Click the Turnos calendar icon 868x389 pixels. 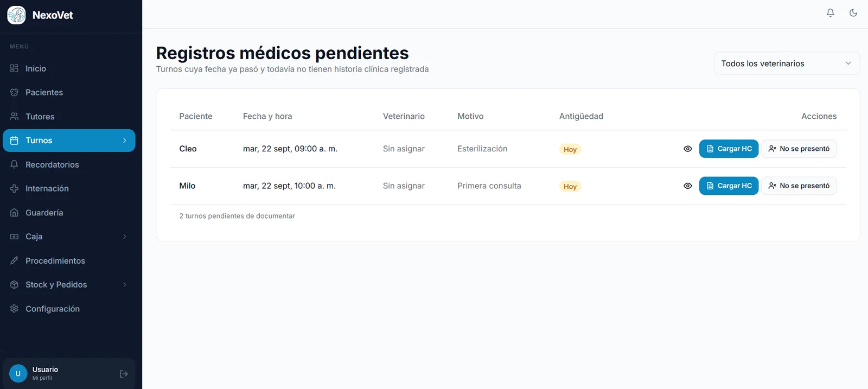14,141
